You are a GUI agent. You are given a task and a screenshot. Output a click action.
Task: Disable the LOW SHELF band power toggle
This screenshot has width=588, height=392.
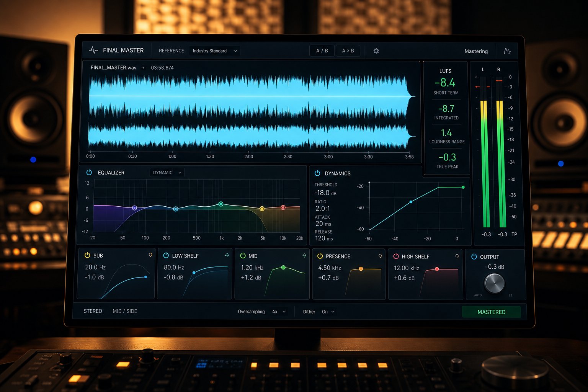click(x=166, y=255)
